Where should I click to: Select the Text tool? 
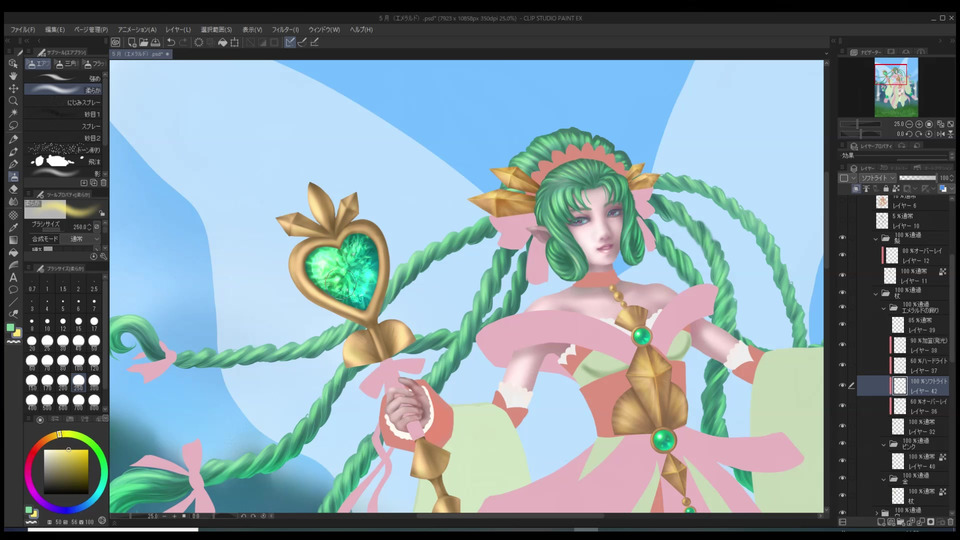[13, 277]
